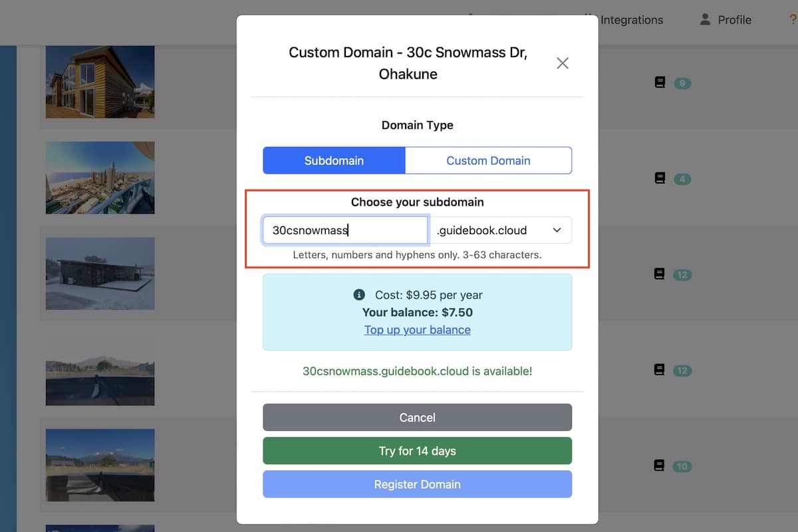Close the Custom Domain dialog
The image size is (798, 532).
tap(563, 63)
